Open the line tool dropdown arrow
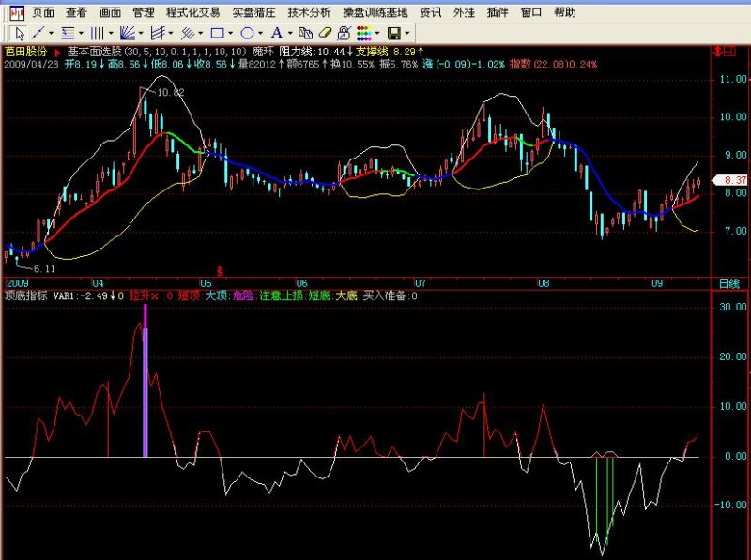Screen dimensions: 751x560 click(51, 34)
